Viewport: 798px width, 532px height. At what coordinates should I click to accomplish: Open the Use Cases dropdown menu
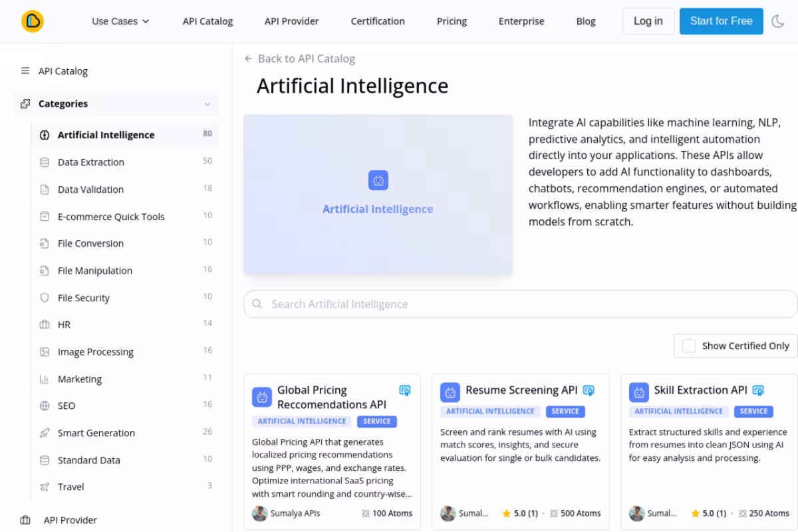point(120,21)
